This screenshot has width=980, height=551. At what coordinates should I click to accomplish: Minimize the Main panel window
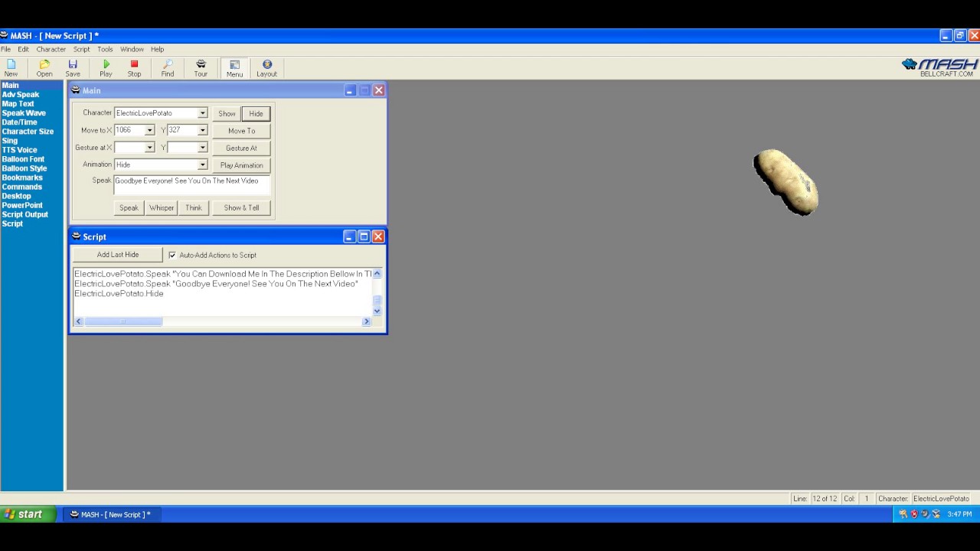(x=350, y=90)
